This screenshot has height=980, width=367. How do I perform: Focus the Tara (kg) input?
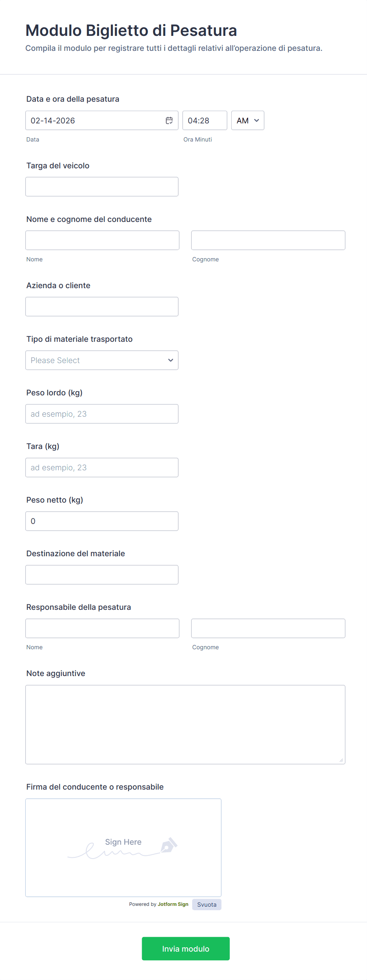[102, 468]
